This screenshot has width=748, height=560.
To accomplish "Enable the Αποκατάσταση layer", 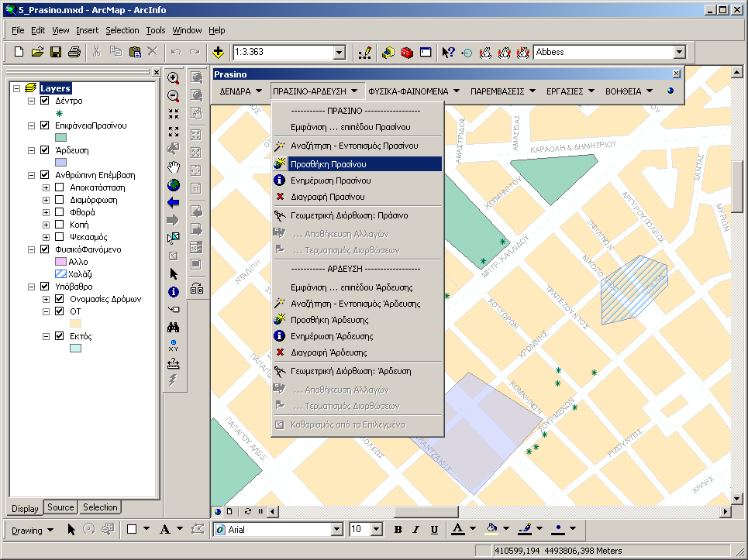I will (60, 187).
